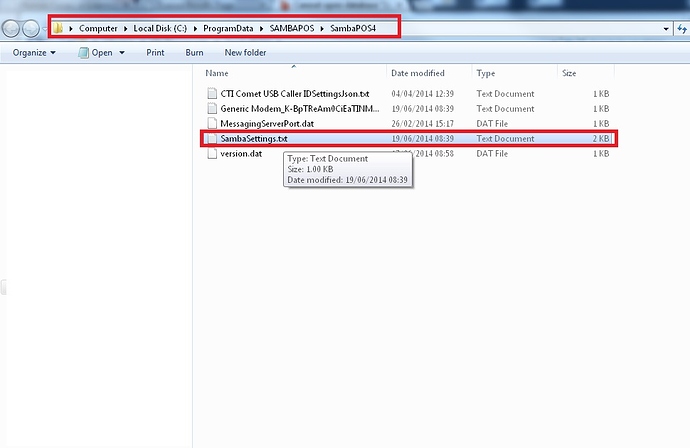Viewport: 690px width, 448px height.
Task: Click Burn in the toolbar
Action: [194, 53]
